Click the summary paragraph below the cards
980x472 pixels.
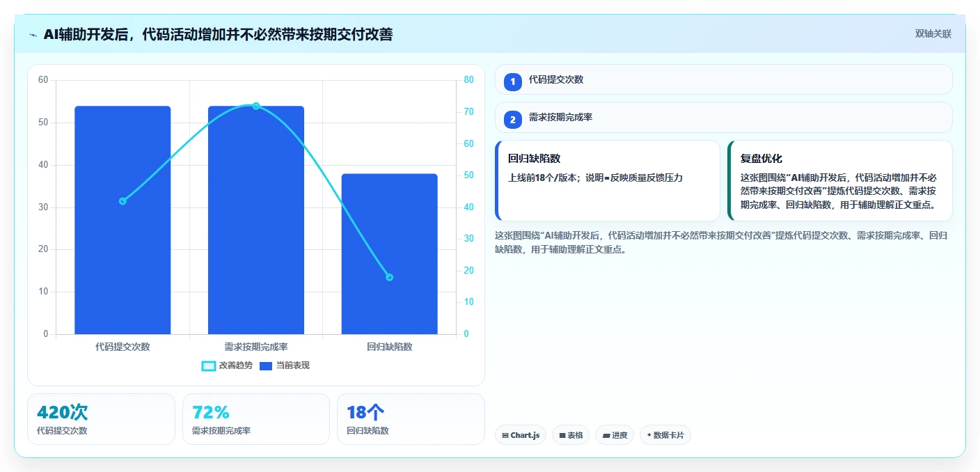click(720, 242)
